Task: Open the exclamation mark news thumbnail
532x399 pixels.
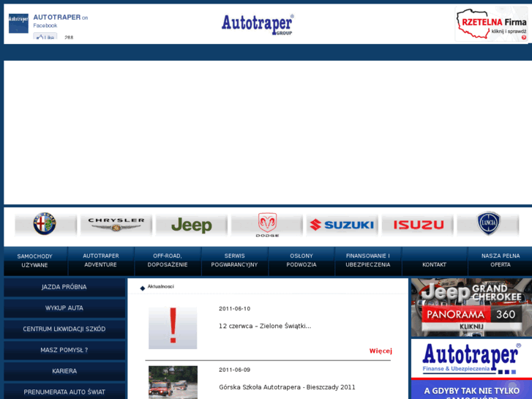Action: coord(173,328)
